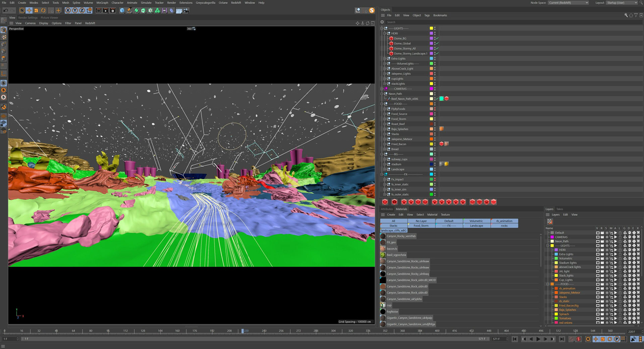Click the landscape_cliffs_wBG filter button
Viewport: 644px width, 349px height.
pos(394,231)
